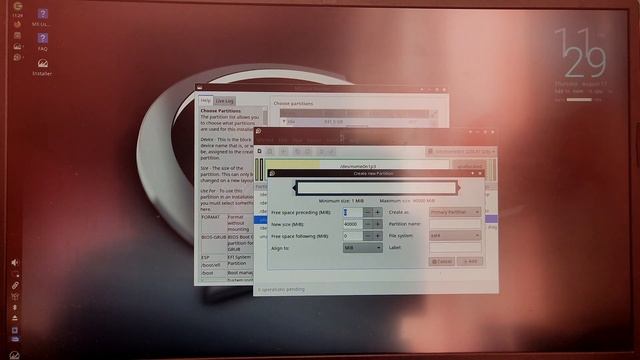Click the Free space preceding input field
The height and width of the screenshot is (360, 640).
coord(353,212)
